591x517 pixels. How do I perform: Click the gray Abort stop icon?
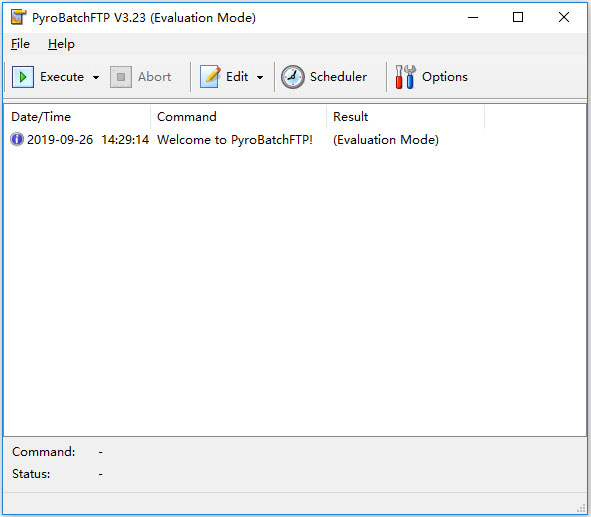(121, 77)
